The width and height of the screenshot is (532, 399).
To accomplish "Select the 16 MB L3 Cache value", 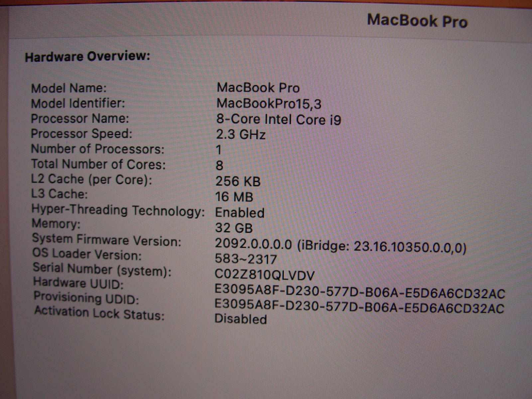I will [234, 197].
